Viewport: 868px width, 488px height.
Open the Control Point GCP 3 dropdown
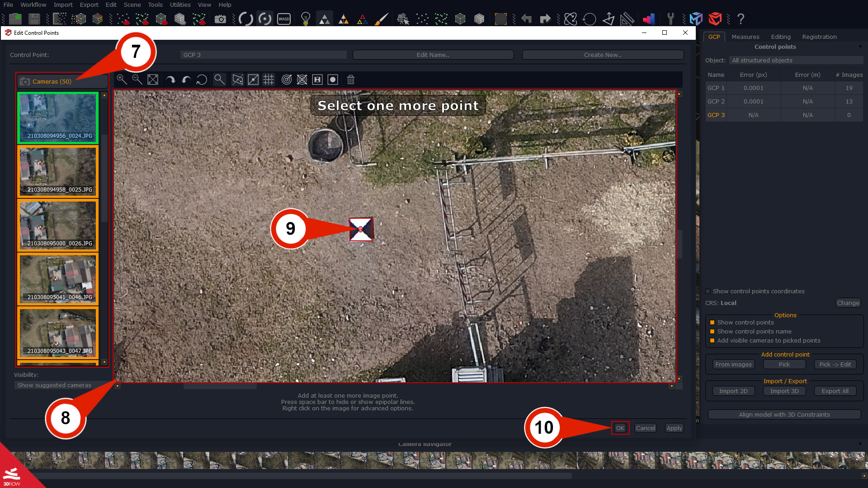tap(263, 55)
